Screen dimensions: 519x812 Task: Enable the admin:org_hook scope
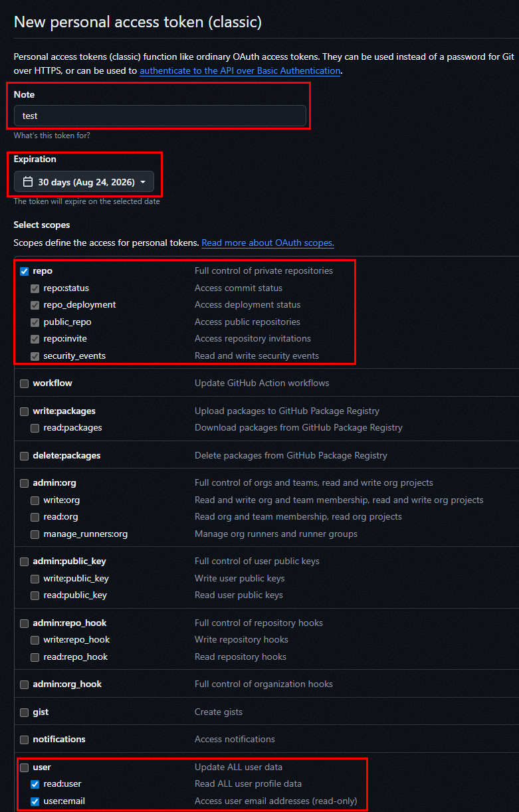click(25, 684)
